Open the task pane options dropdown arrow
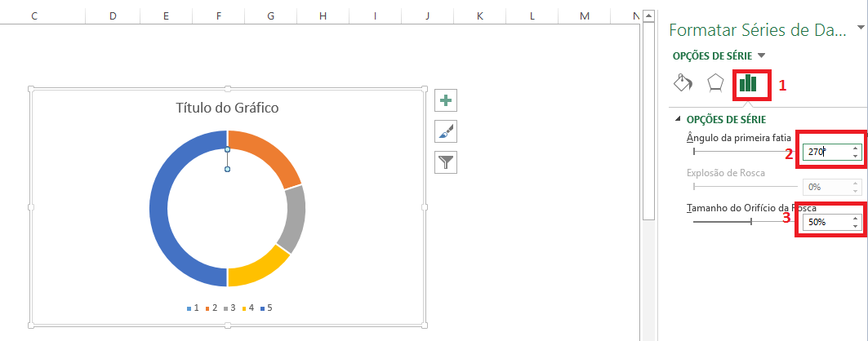Image resolution: width=868 pixels, height=341 pixels. pos(860,29)
